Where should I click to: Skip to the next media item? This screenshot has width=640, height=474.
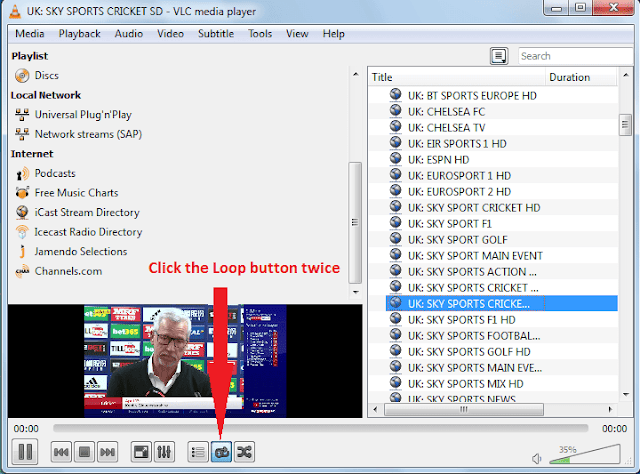(108, 452)
